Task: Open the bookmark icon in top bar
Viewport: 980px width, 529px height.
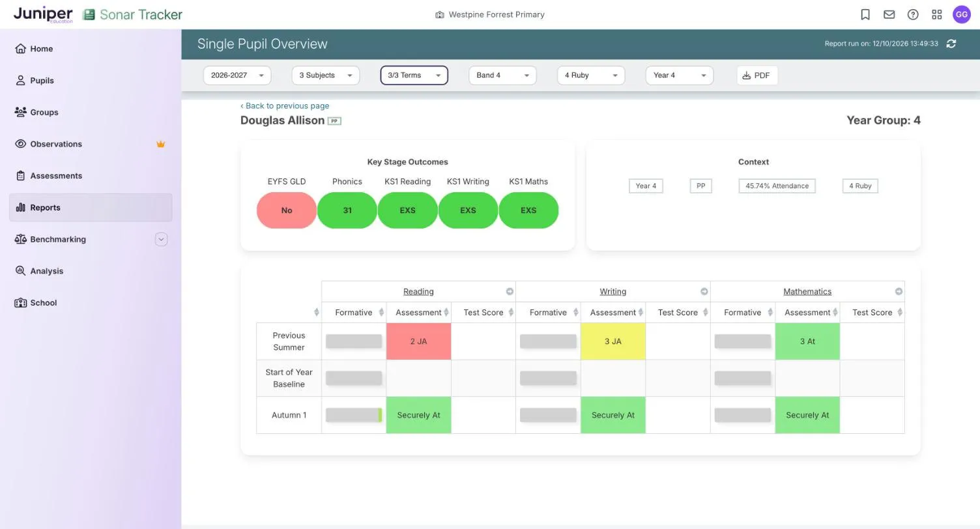Action: point(865,14)
